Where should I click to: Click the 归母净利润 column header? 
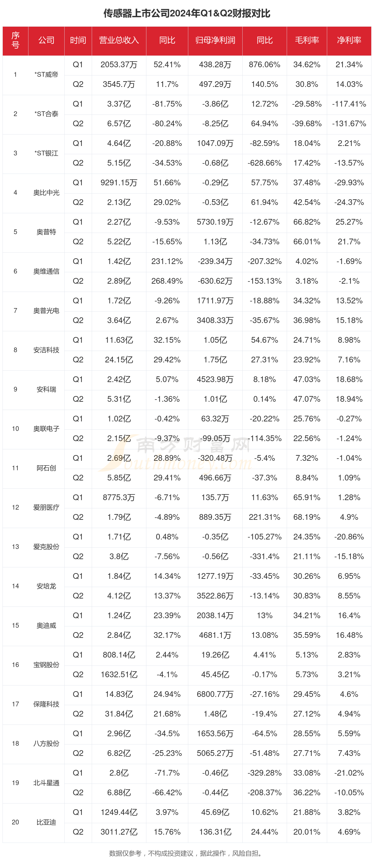point(215,40)
